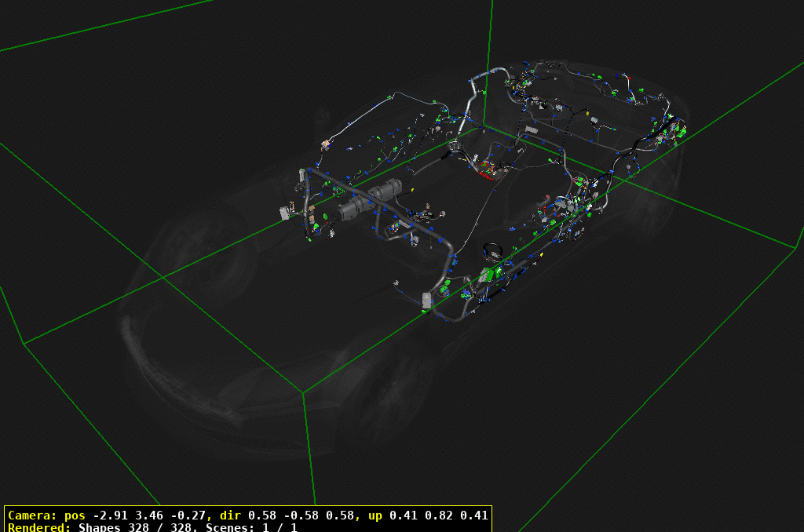Select the gray connector at harness left end
This screenshot has width=804, height=532.
[x=287, y=213]
